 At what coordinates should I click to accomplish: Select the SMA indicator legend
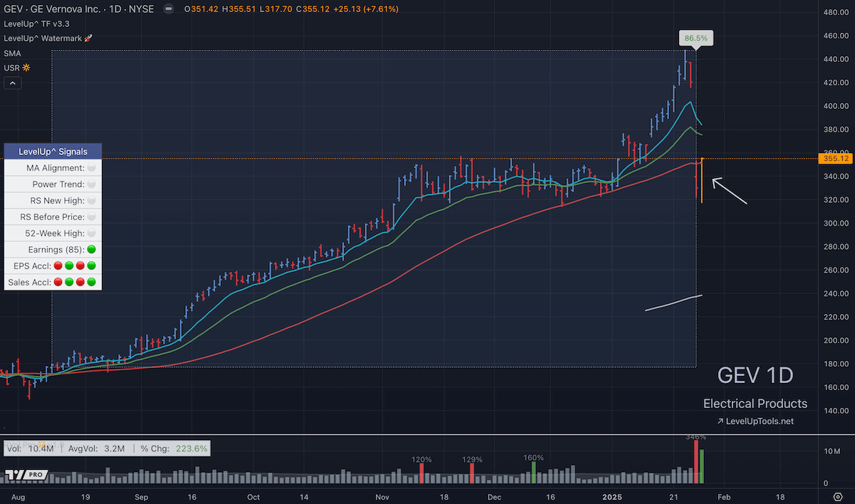point(12,53)
